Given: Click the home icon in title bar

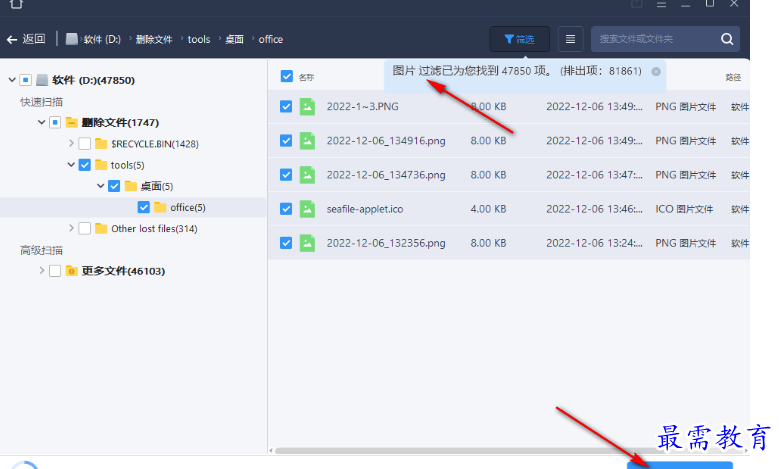Looking at the screenshot, I should coord(16,4).
